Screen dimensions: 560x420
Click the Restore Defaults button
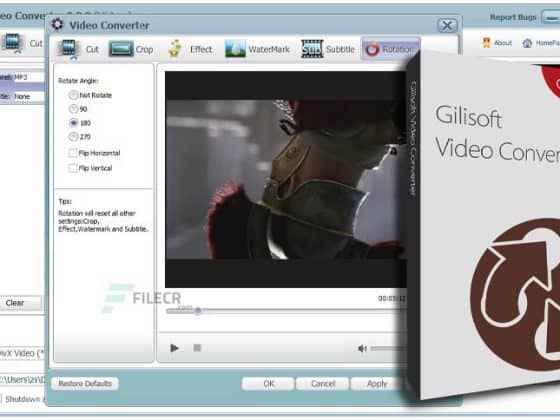point(85,384)
